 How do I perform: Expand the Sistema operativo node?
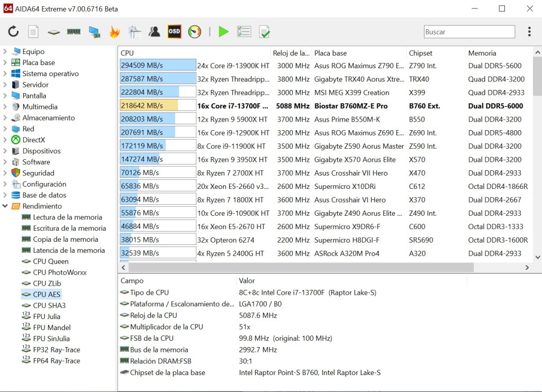pyautogui.click(x=5, y=74)
